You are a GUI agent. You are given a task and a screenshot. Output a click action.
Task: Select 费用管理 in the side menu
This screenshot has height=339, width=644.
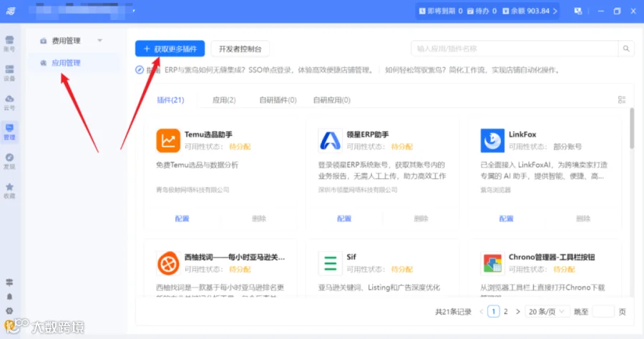(66, 41)
